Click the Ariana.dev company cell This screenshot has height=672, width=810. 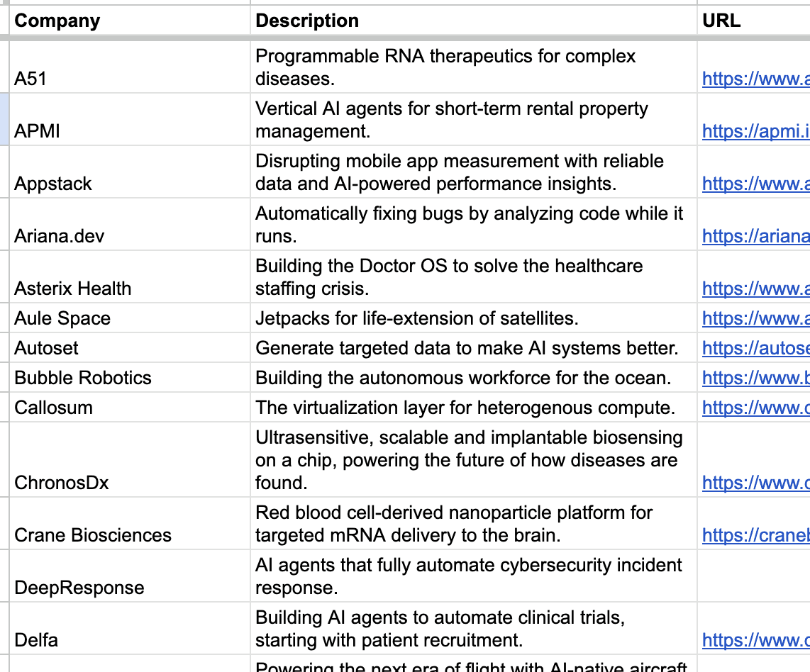tap(130, 225)
